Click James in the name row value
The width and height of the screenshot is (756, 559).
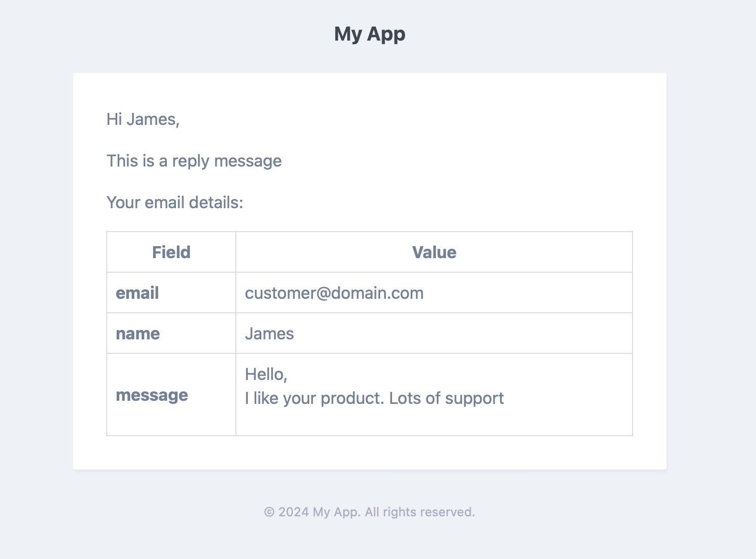(x=269, y=334)
